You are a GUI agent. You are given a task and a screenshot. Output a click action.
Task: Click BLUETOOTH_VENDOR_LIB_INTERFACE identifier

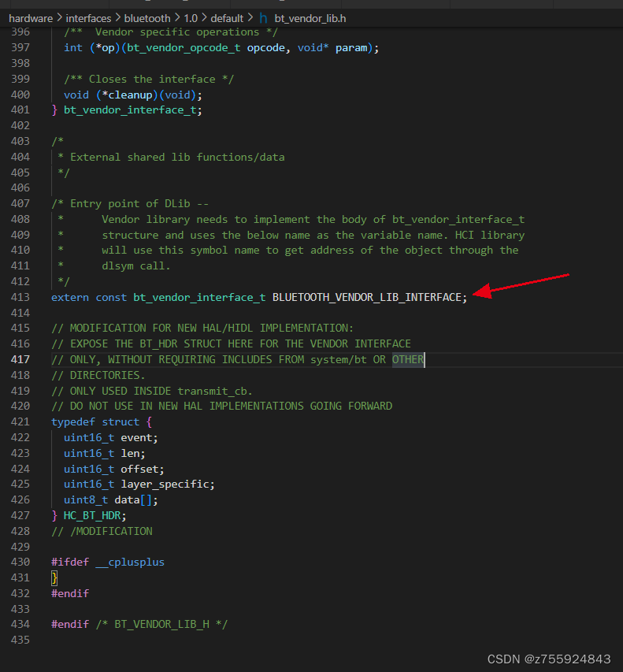[x=367, y=297]
